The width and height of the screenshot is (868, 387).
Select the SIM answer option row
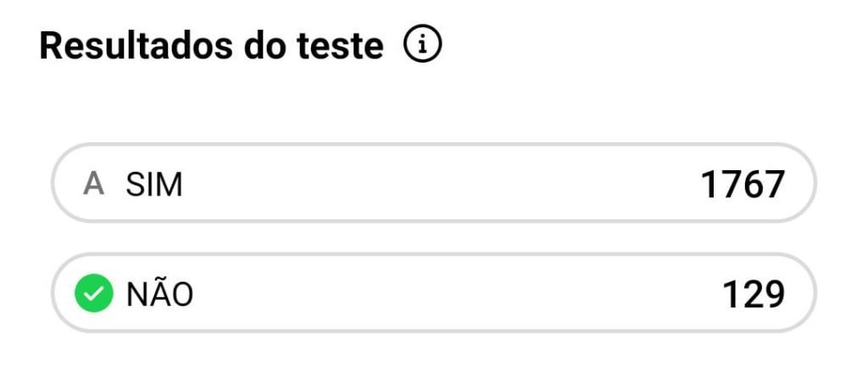433,184
